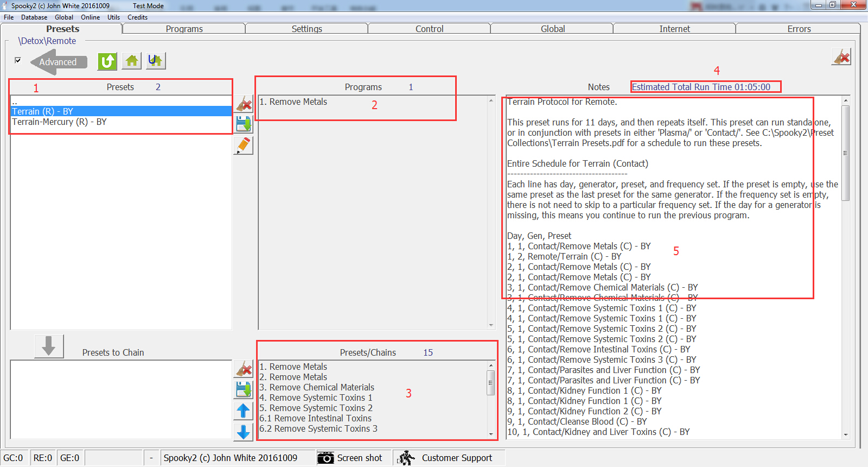Select the Presets tab
This screenshot has width=868, height=467.
(x=62, y=29)
